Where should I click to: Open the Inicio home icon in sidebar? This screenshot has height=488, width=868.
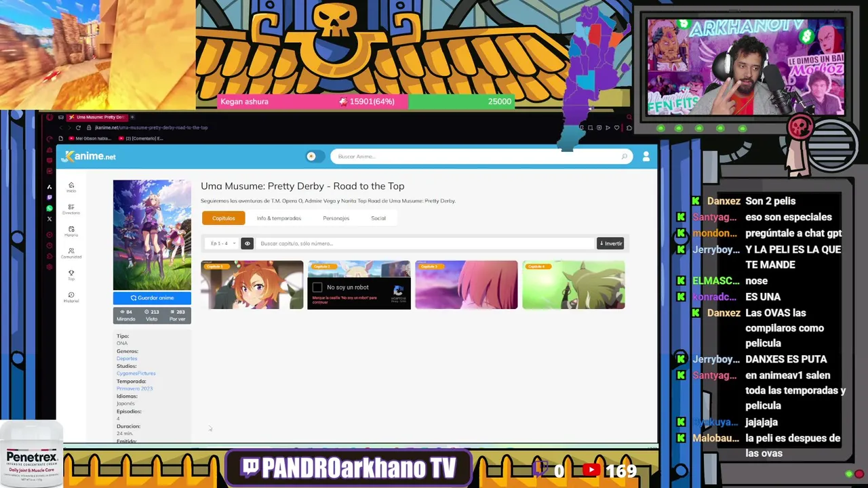71,186
